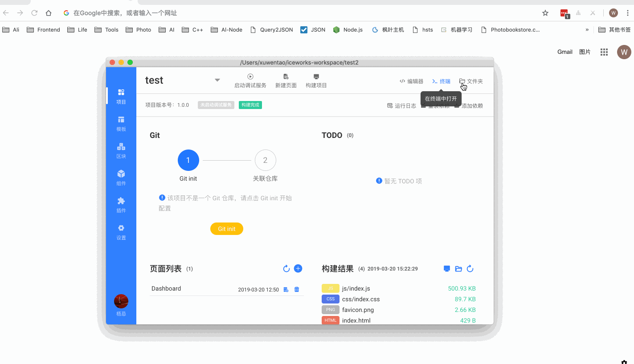The width and height of the screenshot is (634, 364).
Task: Open the Frontend bookmarks folder
Action: point(44,30)
